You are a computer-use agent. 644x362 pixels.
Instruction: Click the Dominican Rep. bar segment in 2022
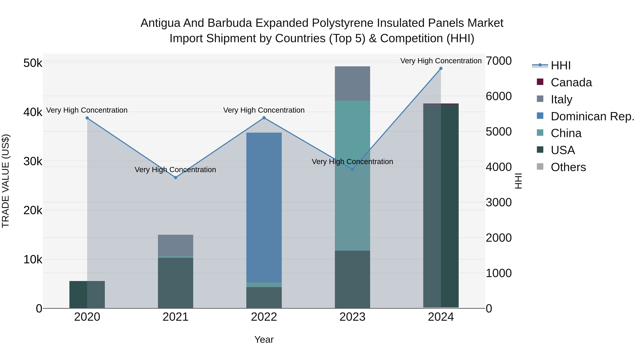click(x=264, y=208)
